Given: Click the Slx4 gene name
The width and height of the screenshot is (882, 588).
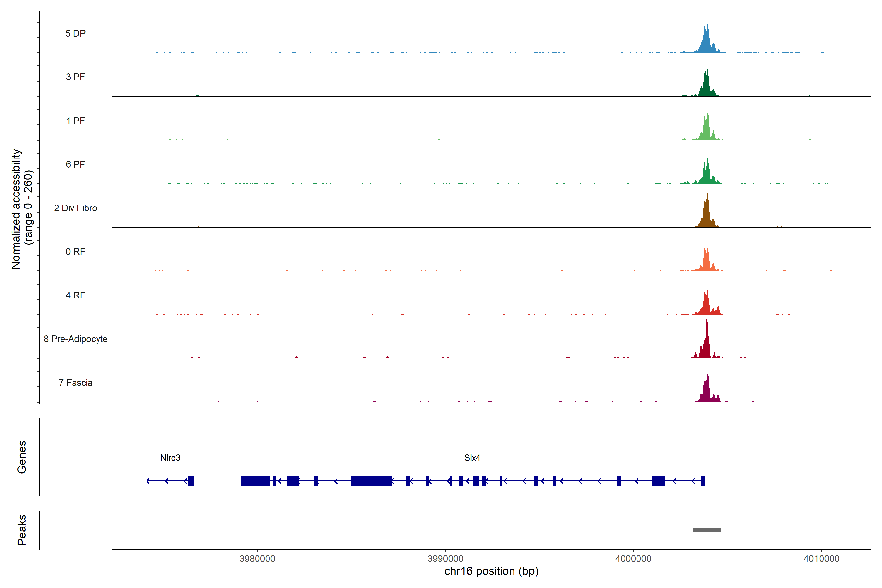Looking at the screenshot, I should point(472,458).
